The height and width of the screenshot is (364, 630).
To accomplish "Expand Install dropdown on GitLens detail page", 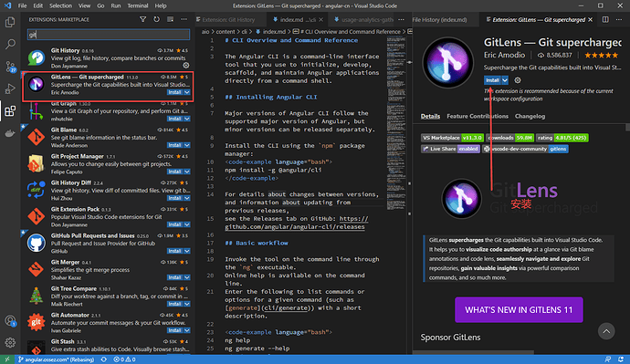I will (x=505, y=80).
